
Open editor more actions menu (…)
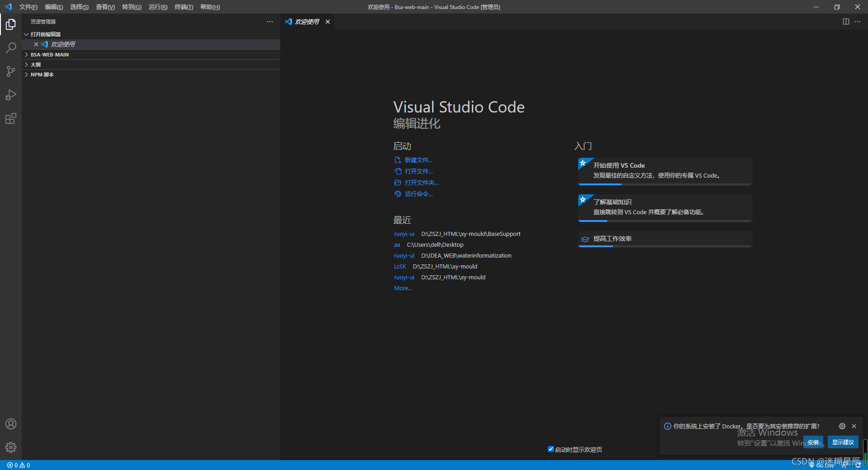pyautogui.click(x=858, y=22)
